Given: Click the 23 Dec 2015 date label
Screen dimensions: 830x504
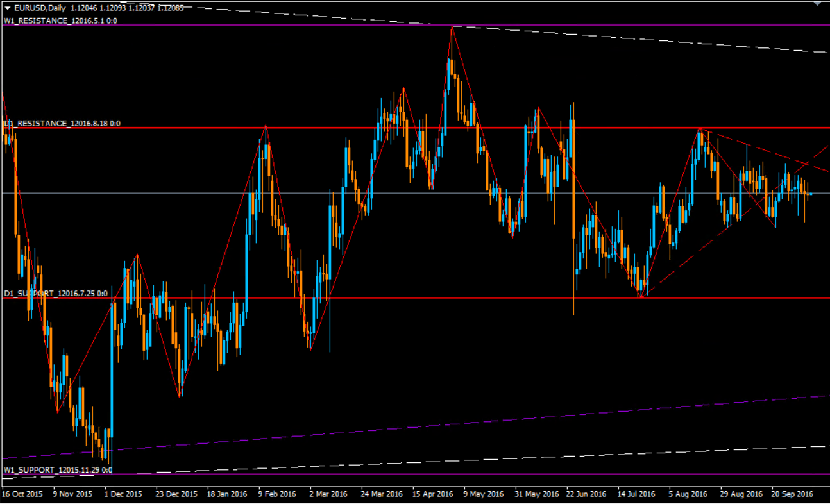Looking at the screenshot, I should [x=176, y=494].
